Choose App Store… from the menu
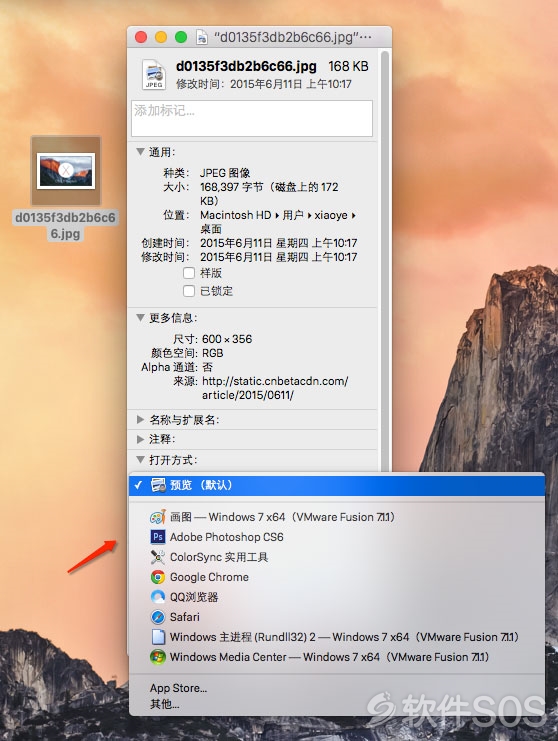Image resolution: width=558 pixels, height=741 pixels. click(x=179, y=688)
